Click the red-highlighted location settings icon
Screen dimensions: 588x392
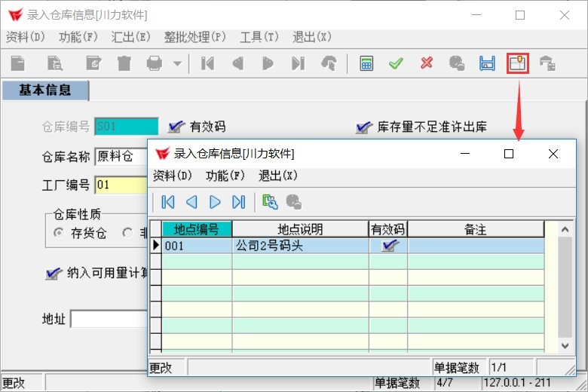tap(518, 64)
